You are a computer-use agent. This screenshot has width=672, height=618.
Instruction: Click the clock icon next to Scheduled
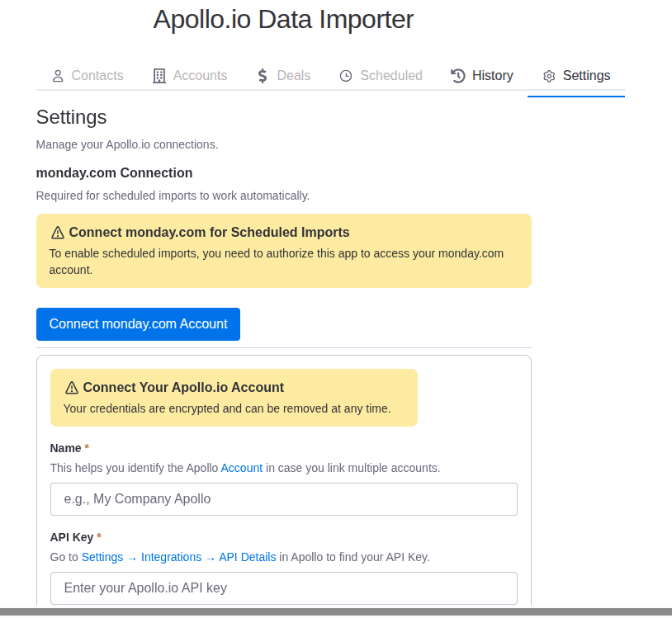click(344, 75)
